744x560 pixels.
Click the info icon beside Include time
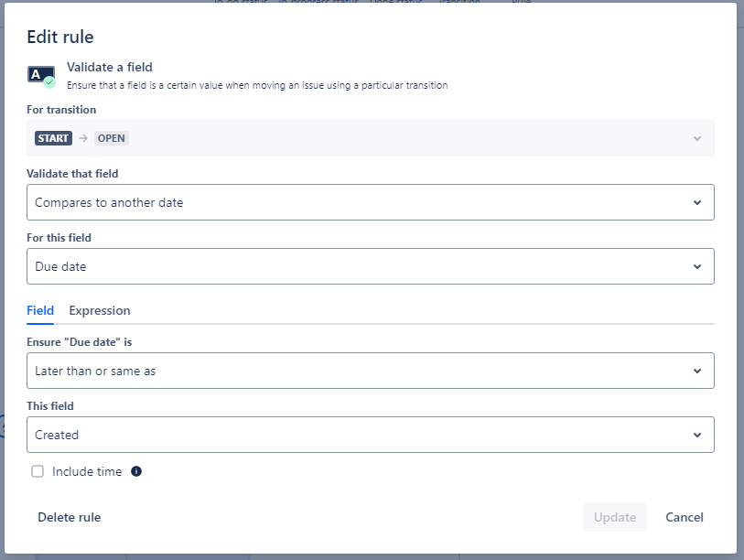pos(136,471)
